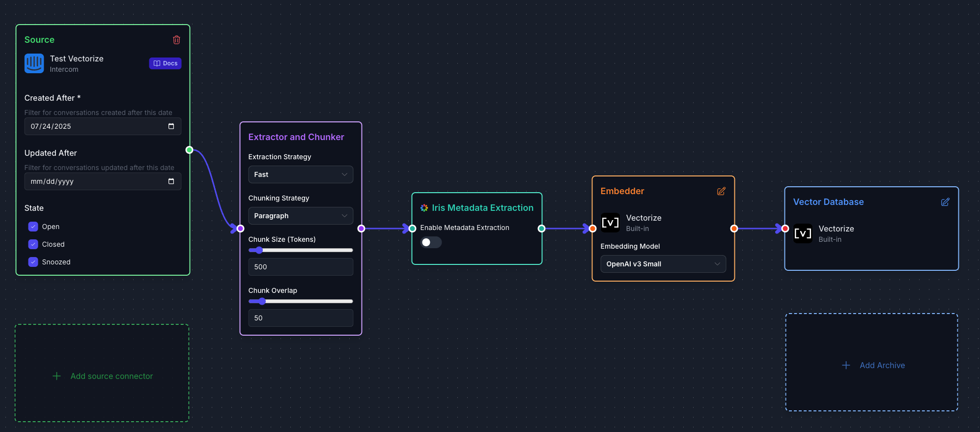Image resolution: width=980 pixels, height=432 pixels.
Task: Open the Extraction Strategy dropdown
Action: click(x=301, y=174)
